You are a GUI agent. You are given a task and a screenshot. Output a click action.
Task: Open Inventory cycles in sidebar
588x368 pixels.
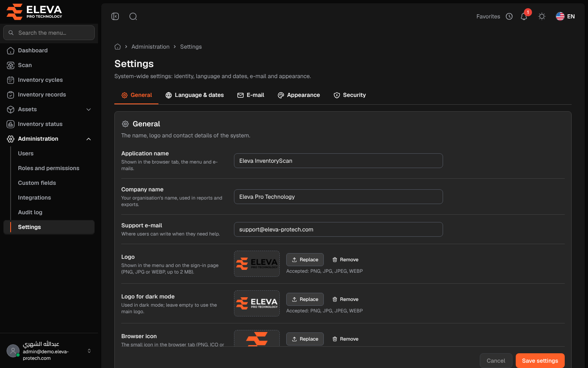pyautogui.click(x=49, y=80)
